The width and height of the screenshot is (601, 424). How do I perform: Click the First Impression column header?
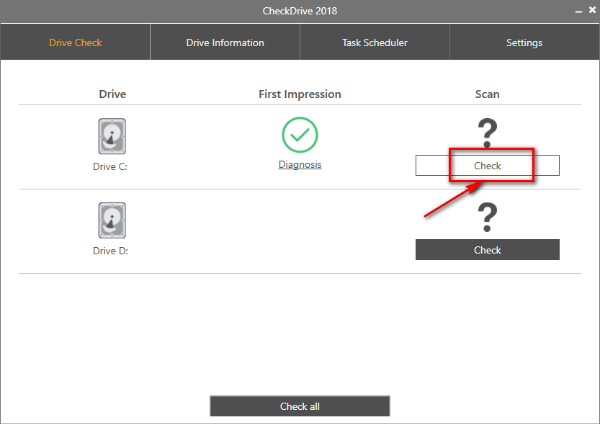tap(300, 94)
